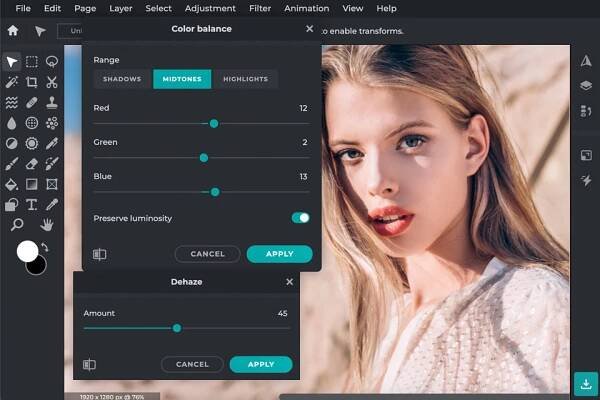Choose the Hand pan tool
Image resolution: width=600 pixels, height=400 pixels.
coord(47,225)
